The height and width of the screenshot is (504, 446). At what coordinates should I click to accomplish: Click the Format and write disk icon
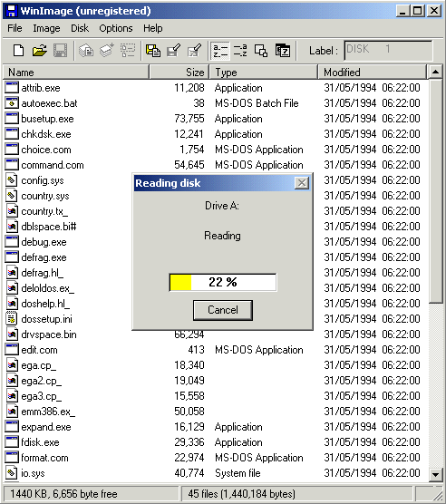194,51
